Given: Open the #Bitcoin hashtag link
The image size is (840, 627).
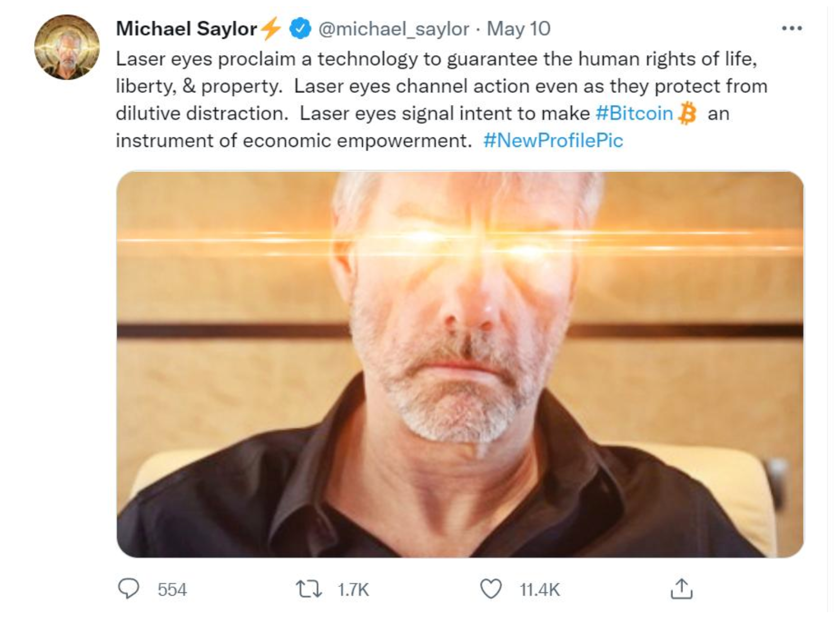Looking at the screenshot, I should (634, 113).
